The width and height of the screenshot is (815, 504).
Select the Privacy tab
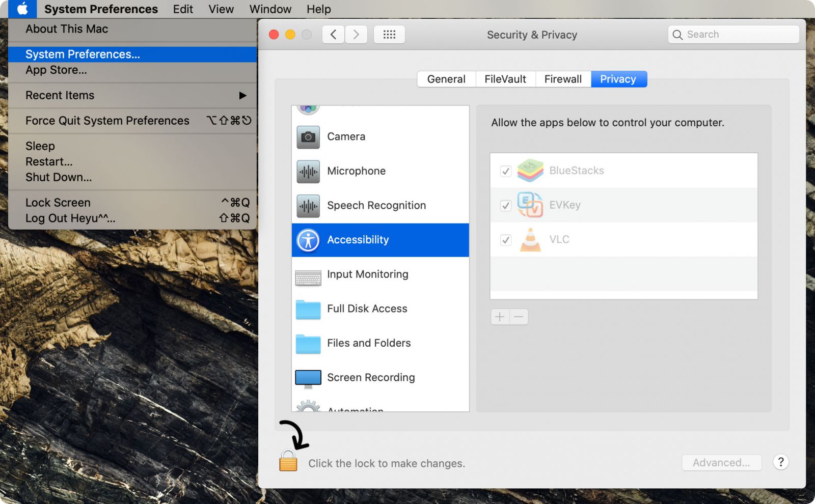coord(618,79)
